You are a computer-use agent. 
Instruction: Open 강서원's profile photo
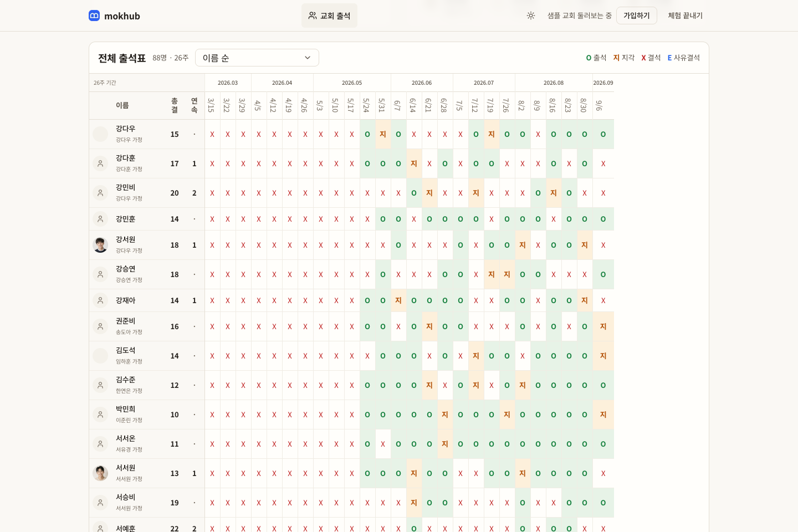pos(100,245)
